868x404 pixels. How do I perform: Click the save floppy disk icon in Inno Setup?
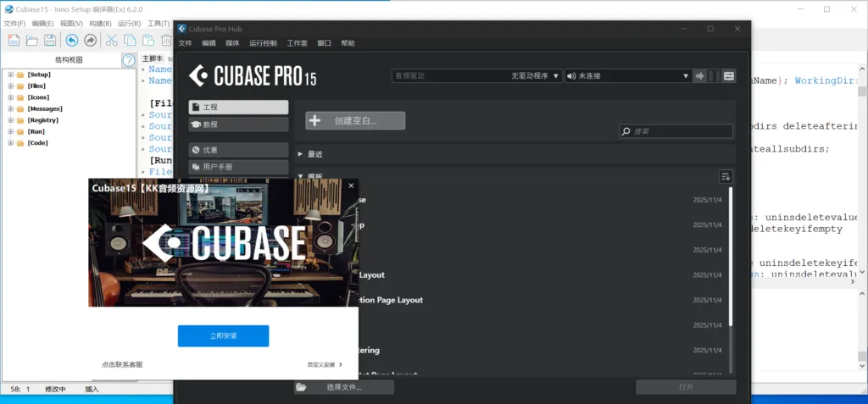(50, 40)
